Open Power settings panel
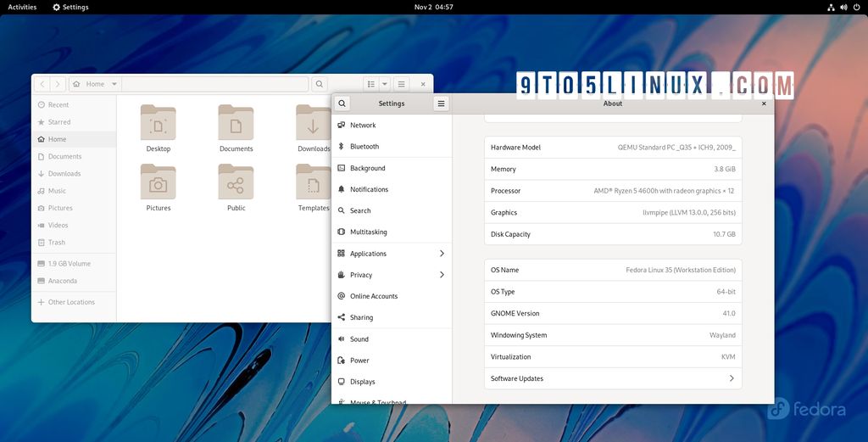Screen dimensions: 868x442 [x=392, y=361]
